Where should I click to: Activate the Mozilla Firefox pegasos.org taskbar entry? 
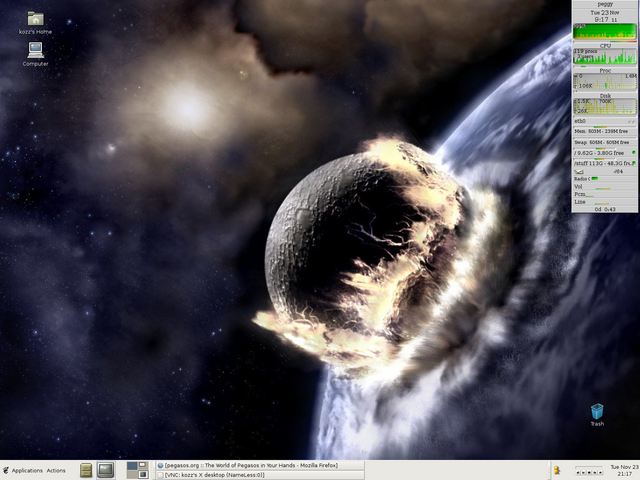(260, 465)
